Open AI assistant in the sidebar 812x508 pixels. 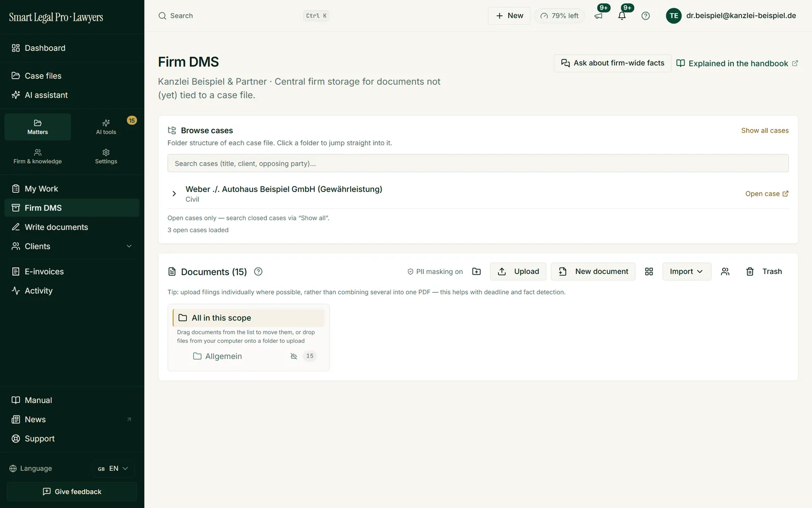[72, 95]
